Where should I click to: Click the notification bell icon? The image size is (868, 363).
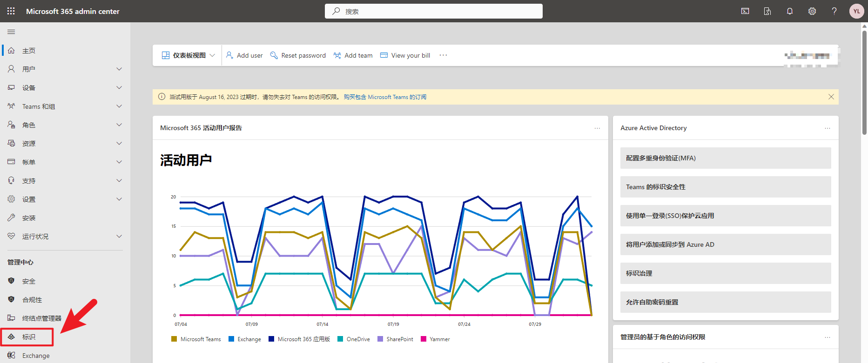(x=790, y=11)
